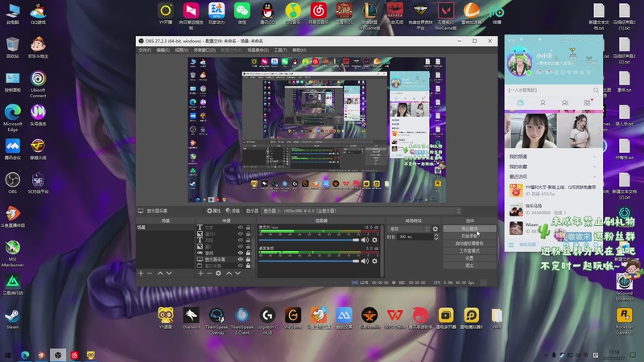
Task: Open the 编辑(E) menu in OBS
Action: 163,50
